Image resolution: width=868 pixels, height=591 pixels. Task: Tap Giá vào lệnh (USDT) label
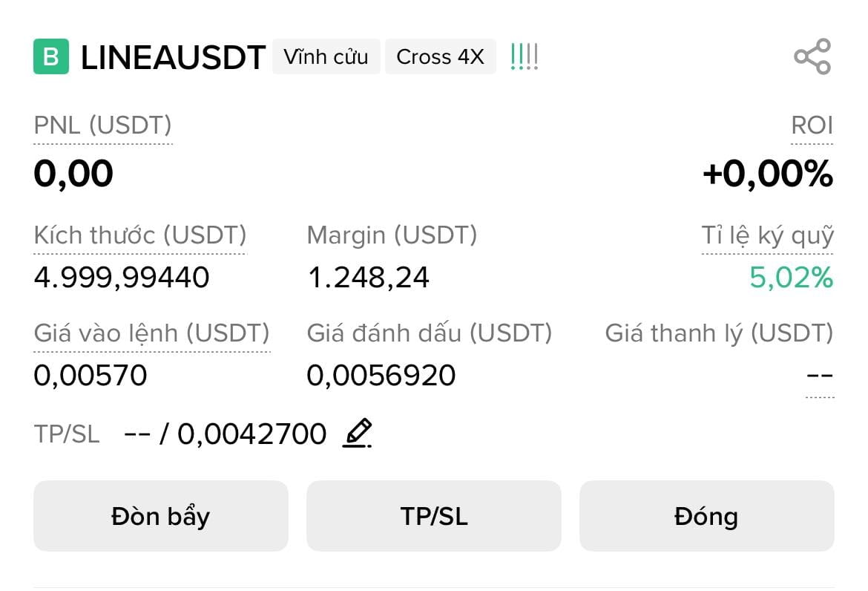pyautogui.click(x=151, y=333)
